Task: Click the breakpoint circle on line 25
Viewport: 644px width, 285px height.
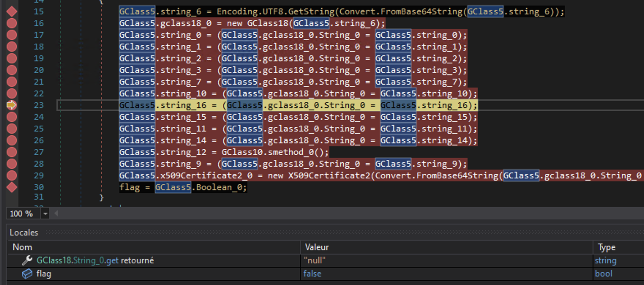Action: click(x=12, y=129)
